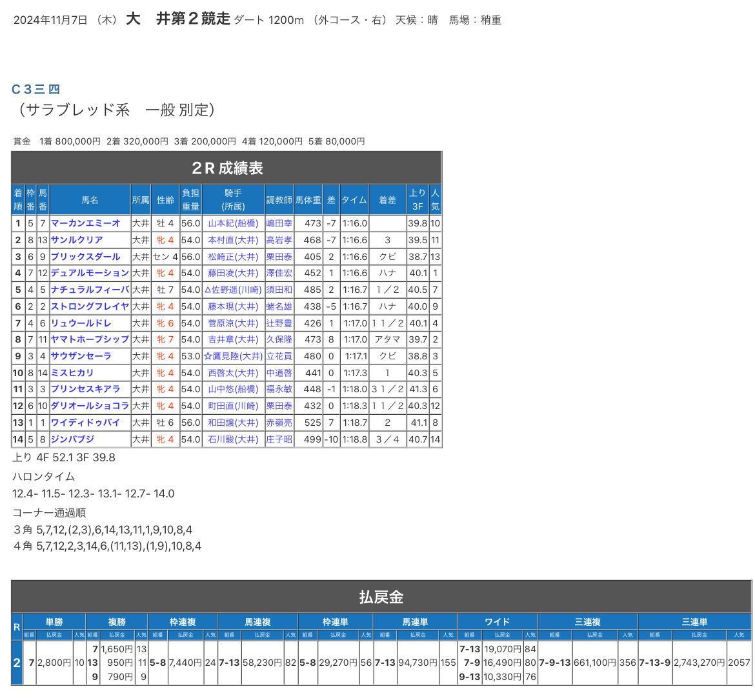Click jockey 石川駿(大井)
The width and height of the screenshot is (755, 700).
(233, 439)
